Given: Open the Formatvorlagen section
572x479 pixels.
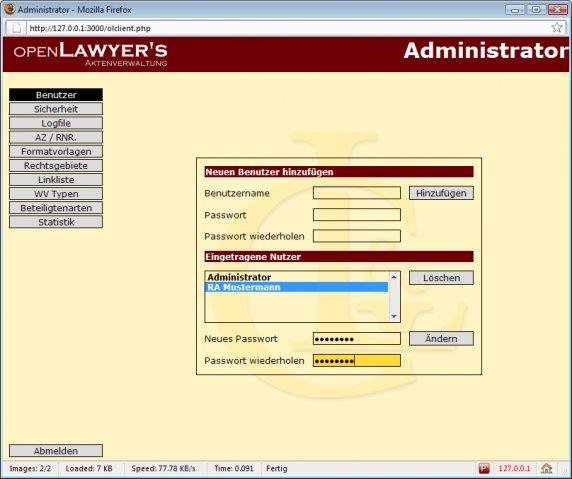Looking at the screenshot, I should (x=56, y=151).
